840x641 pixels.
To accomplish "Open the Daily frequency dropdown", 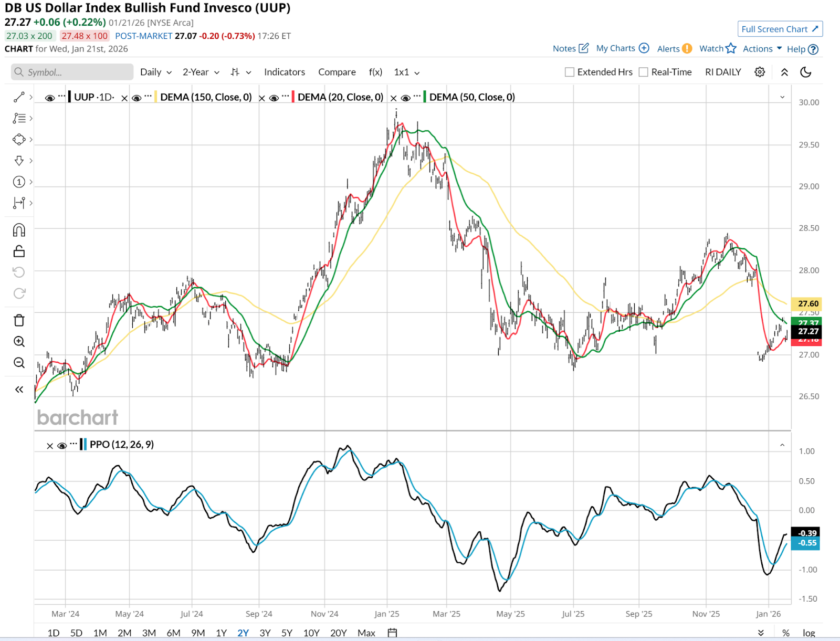I will click(x=156, y=72).
